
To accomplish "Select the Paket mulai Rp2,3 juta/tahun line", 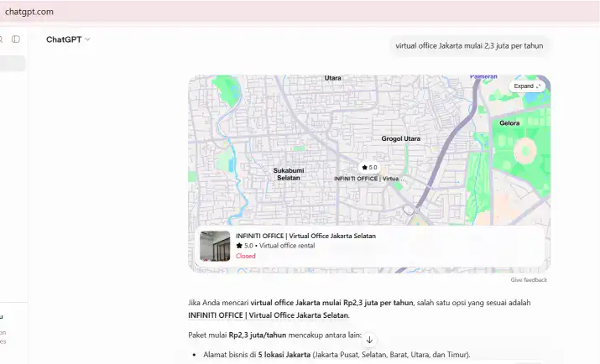I will [x=274, y=335].
